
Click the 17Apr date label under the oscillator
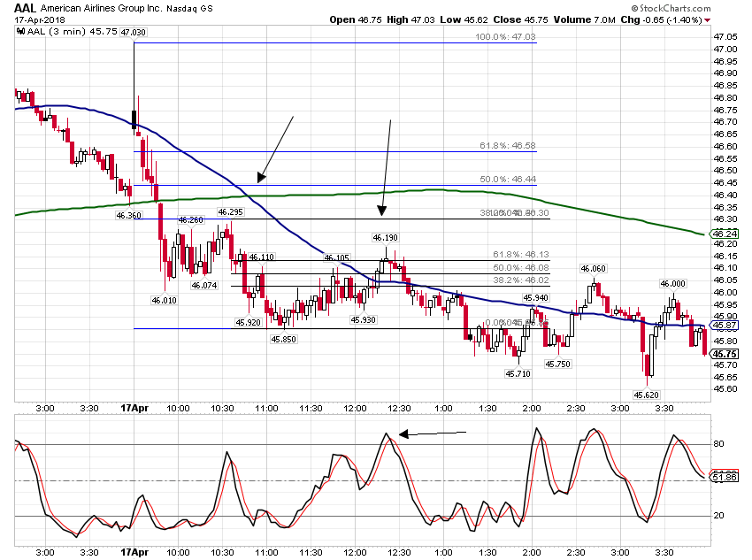tap(134, 552)
